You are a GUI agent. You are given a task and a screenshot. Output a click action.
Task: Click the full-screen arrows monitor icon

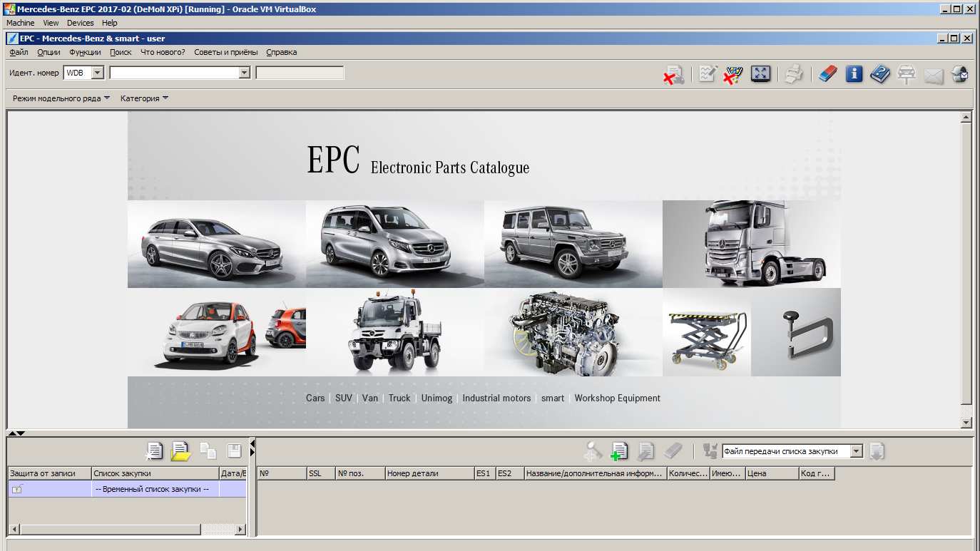(760, 73)
